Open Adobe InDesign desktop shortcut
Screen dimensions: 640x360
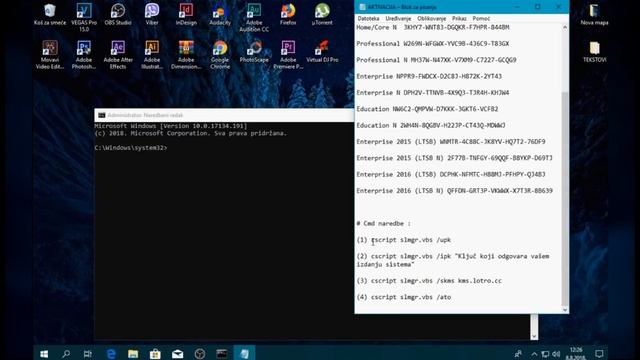tap(186, 14)
